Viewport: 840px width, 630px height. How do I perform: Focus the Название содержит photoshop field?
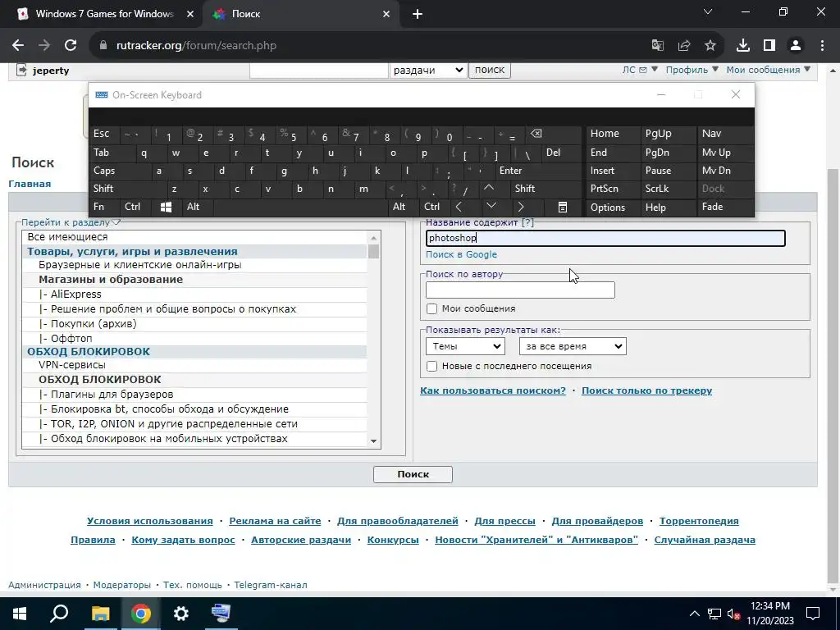click(605, 238)
